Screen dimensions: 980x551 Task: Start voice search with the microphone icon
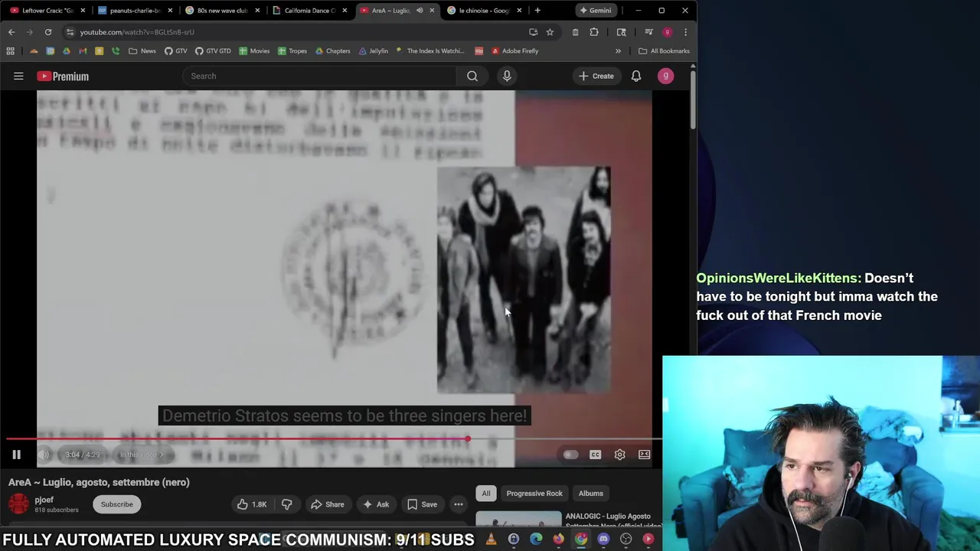point(507,76)
